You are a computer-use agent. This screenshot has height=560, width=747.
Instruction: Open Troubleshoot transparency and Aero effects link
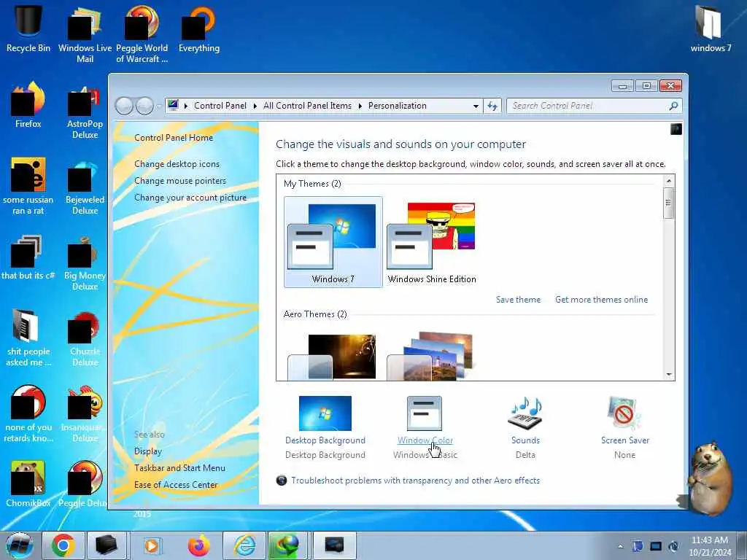(x=415, y=481)
